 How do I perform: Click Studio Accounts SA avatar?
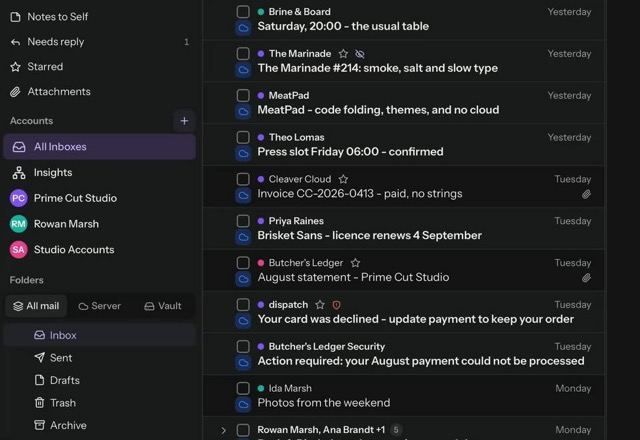[18, 250]
